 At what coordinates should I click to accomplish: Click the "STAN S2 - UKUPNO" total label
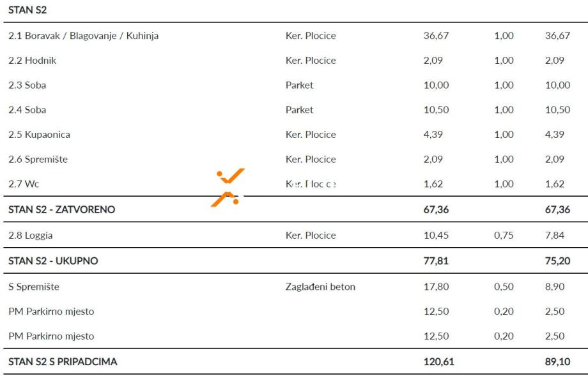53,261
